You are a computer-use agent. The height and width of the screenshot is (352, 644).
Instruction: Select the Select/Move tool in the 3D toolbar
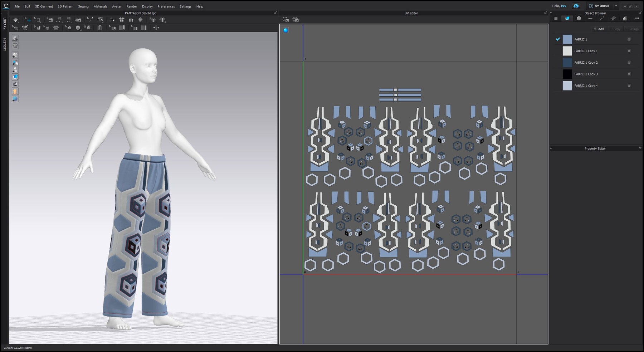pos(28,20)
